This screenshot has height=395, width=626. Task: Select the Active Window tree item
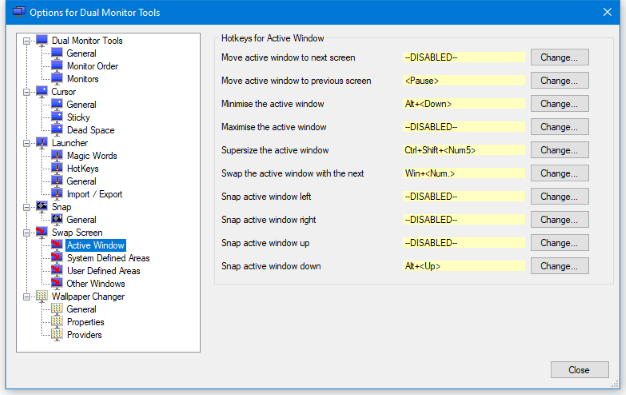click(95, 245)
